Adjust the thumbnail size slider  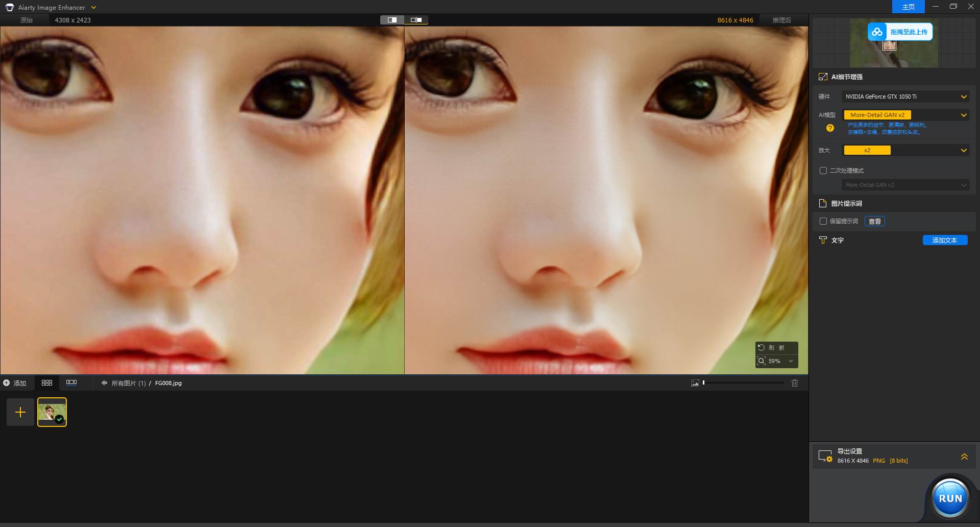pyautogui.click(x=743, y=382)
